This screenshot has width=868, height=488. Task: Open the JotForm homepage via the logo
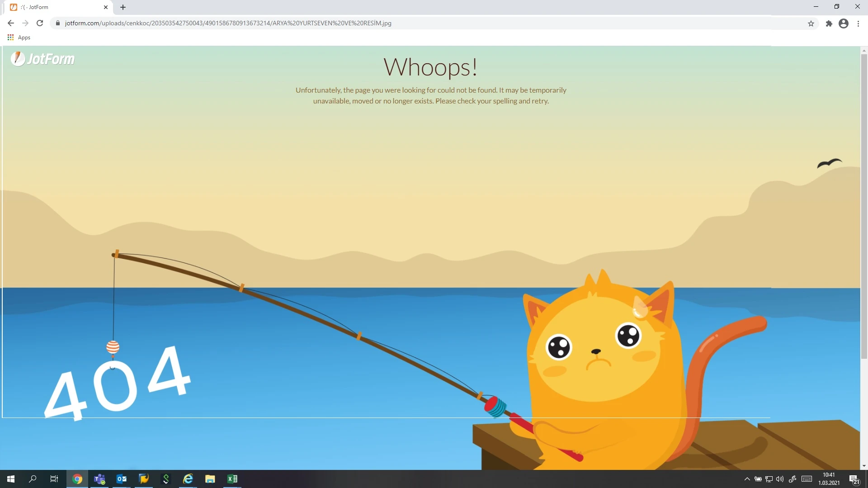(x=42, y=59)
